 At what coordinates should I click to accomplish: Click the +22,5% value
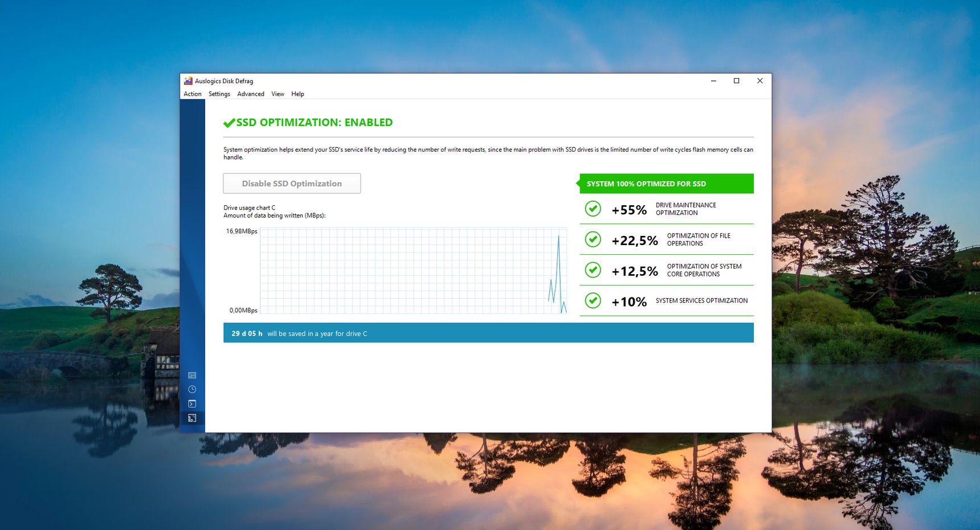[x=635, y=240]
